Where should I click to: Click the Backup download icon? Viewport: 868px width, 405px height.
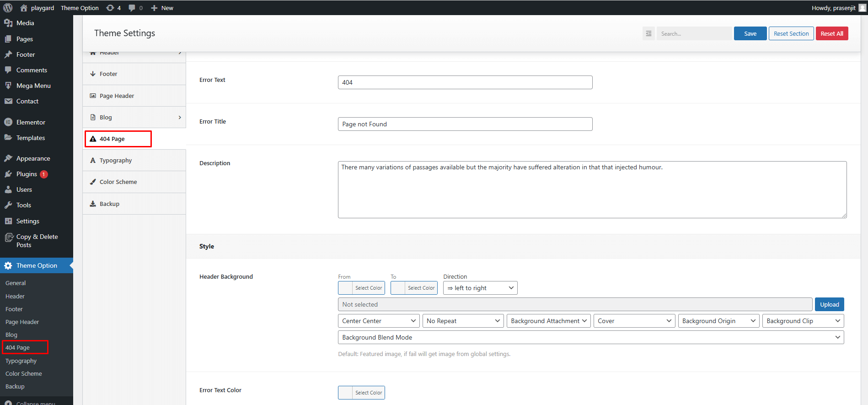point(93,204)
